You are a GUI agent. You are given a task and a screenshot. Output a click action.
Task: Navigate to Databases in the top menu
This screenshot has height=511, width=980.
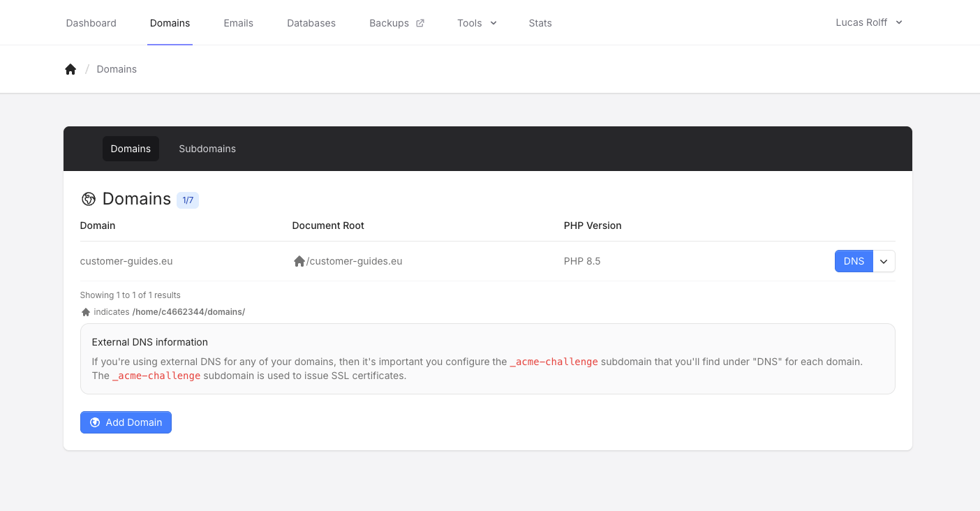[x=311, y=23]
